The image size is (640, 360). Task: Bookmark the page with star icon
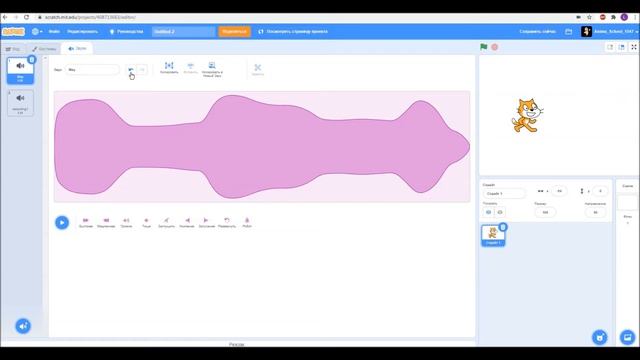pos(589,17)
